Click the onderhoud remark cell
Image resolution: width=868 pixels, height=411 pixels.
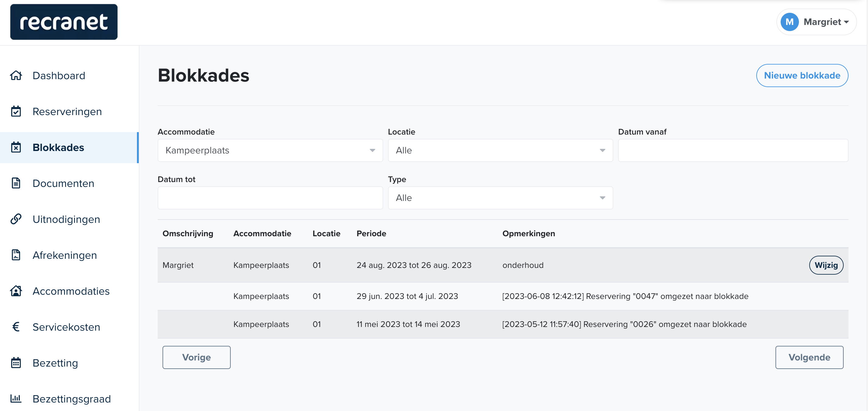(523, 265)
